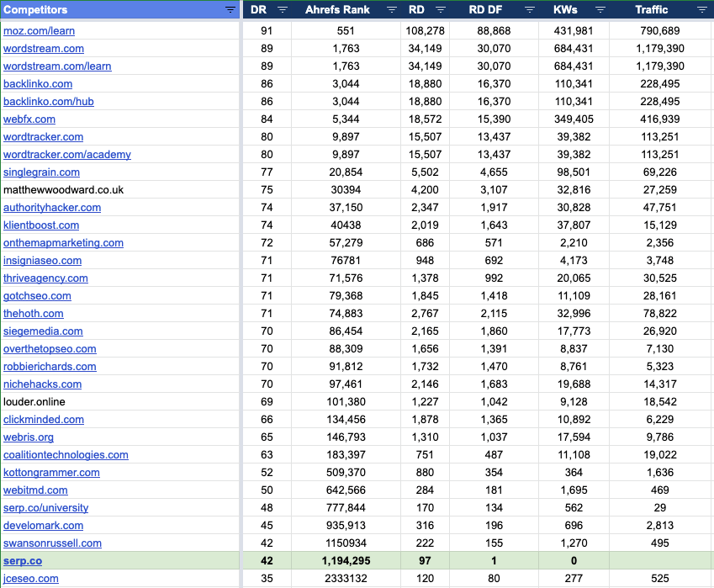Select Ahrefs Rank cell 76781
Image resolution: width=714 pixels, height=588 pixels.
346,261
